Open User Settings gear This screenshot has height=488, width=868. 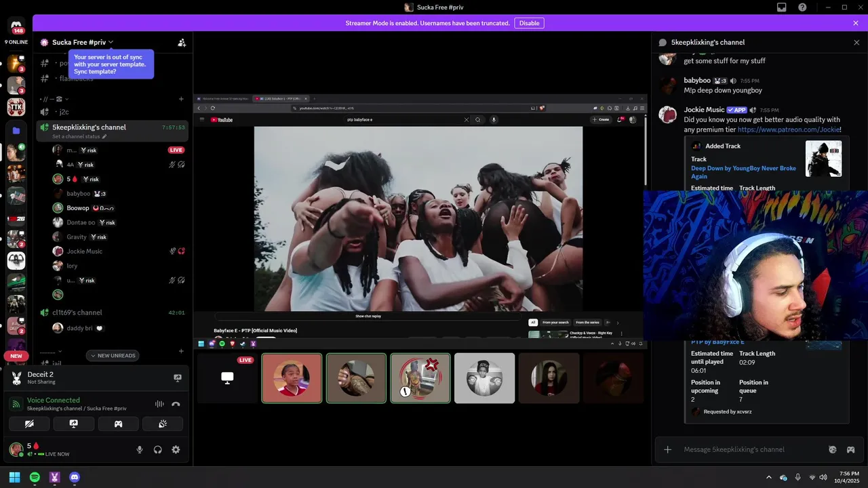click(176, 449)
